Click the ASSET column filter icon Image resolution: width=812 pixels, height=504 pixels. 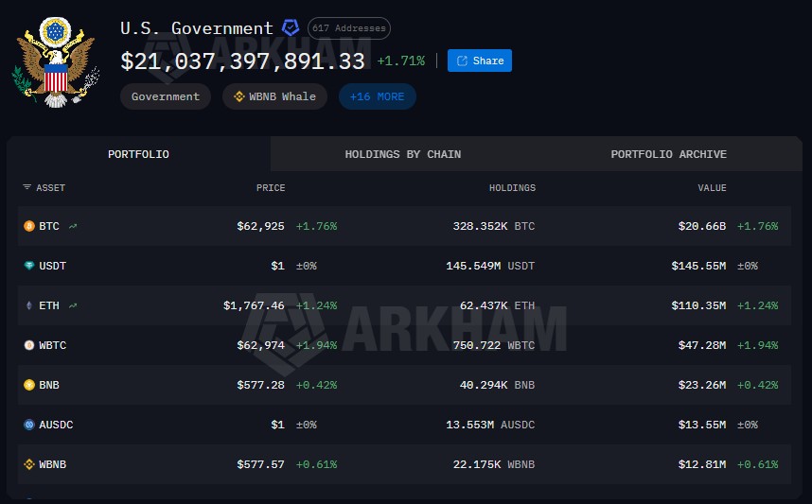click(26, 187)
